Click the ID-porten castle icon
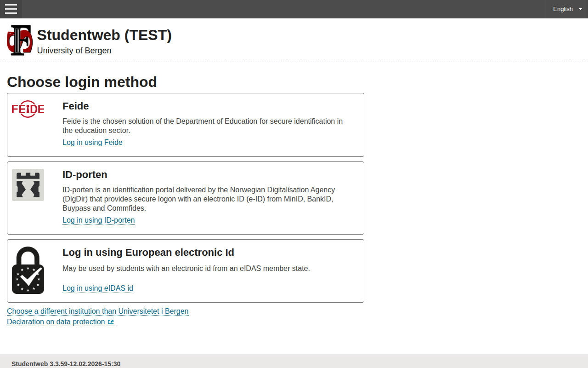 click(28, 184)
